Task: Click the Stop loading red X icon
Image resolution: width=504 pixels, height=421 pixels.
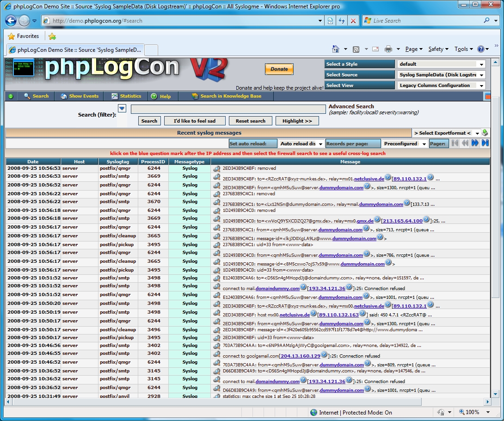Action: tap(353, 20)
